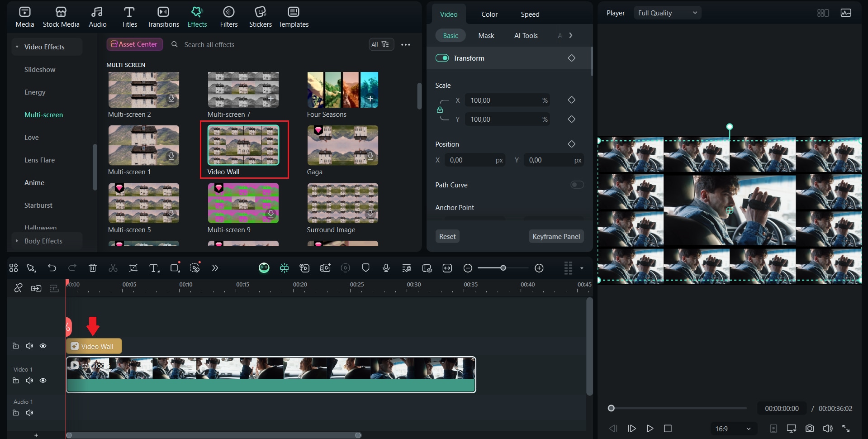Mute the Audio 1 track

[29, 413]
